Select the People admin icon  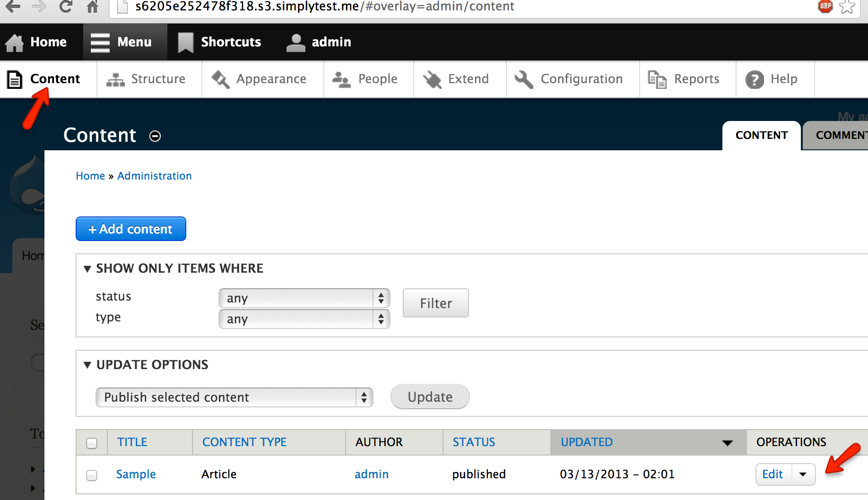point(340,78)
